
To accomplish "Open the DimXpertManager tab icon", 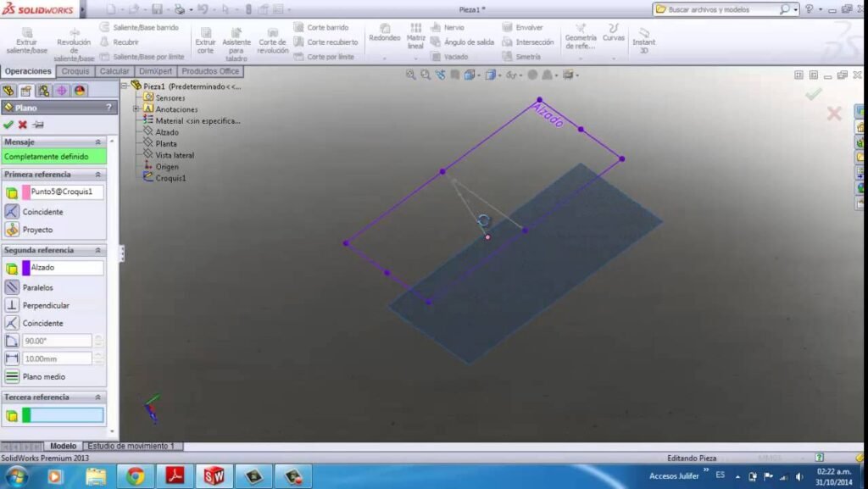I will tap(61, 90).
